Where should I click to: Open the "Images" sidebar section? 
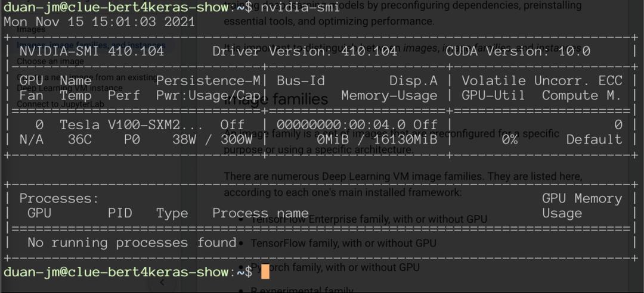click(x=31, y=29)
